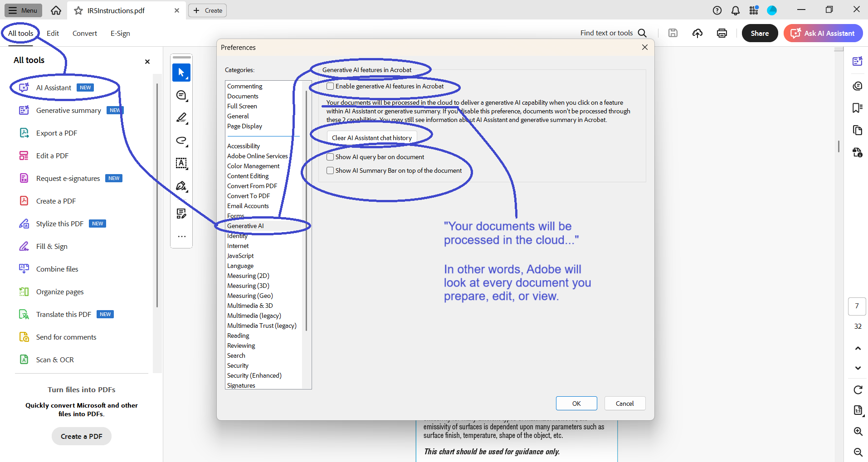
Task: Open the Menu dropdown
Action: point(23,10)
